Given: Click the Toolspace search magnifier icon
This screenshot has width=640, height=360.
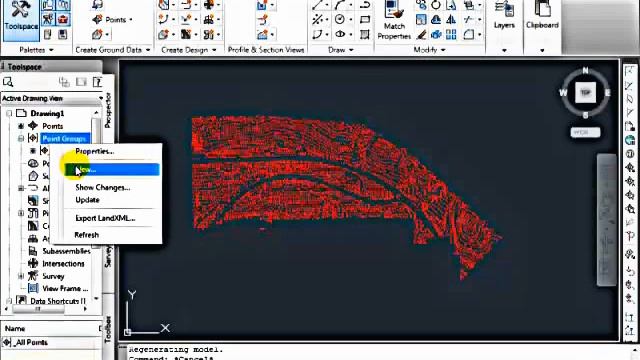Looking at the screenshot, I should 8,82.
